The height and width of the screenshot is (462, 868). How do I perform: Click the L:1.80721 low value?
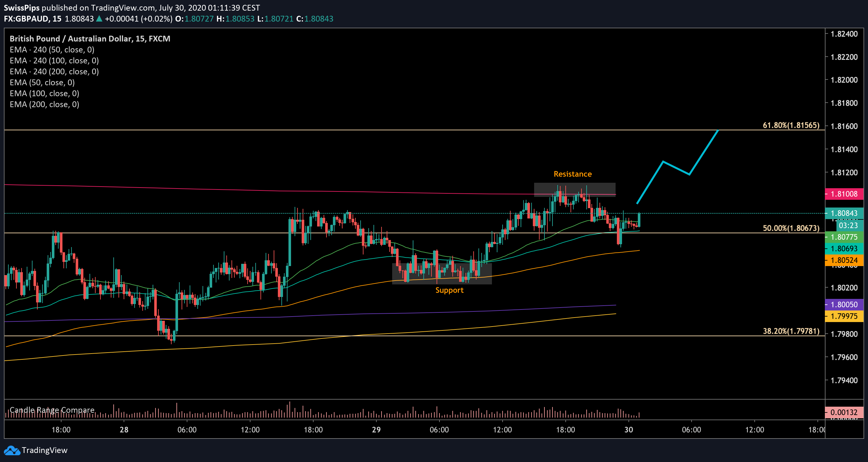point(275,19)
